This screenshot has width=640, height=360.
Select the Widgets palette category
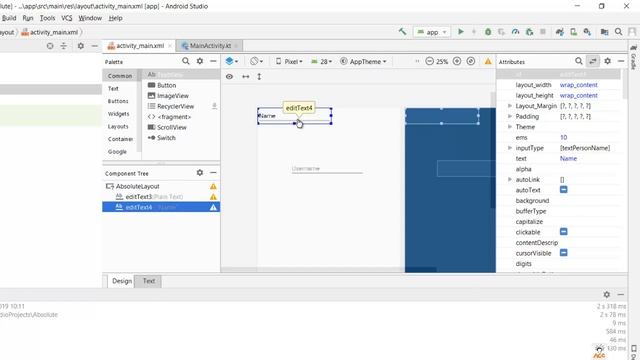118,114
